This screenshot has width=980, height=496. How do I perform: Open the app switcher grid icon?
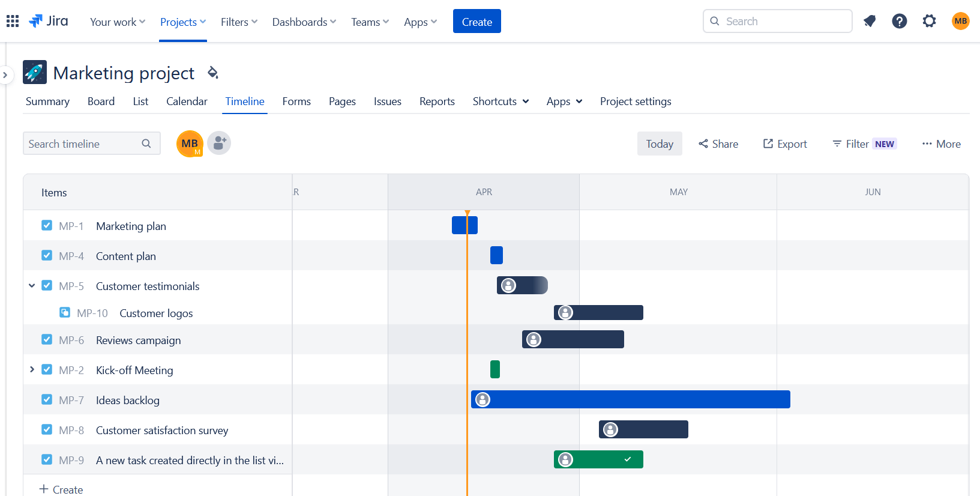click(x=13, y=22)
